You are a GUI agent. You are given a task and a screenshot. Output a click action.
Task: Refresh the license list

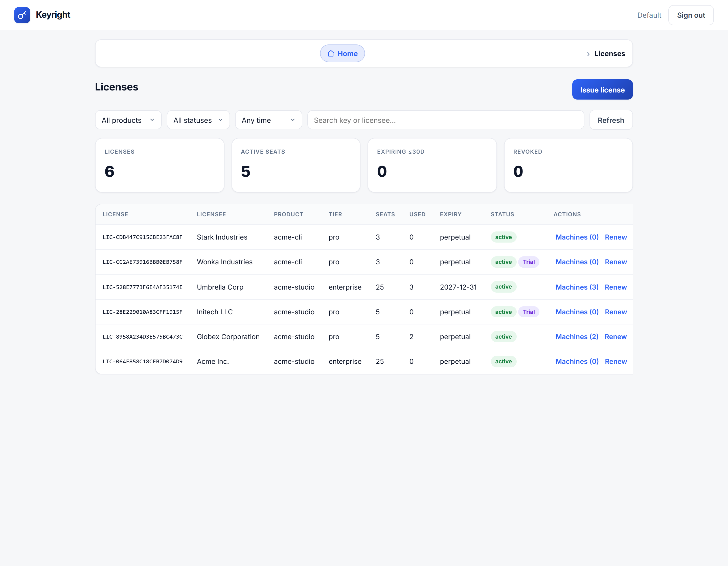(611, 120)
